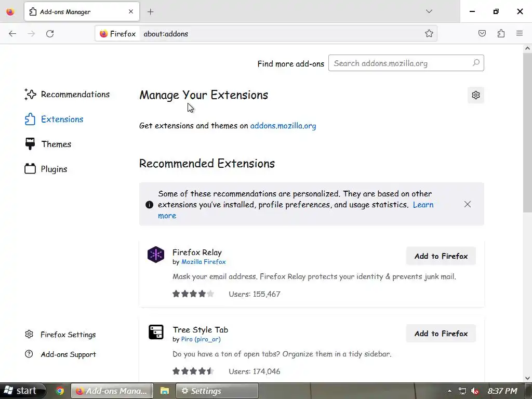Viewport: 532px width, 399px height.
Task: Click the Tree Style Tab star rating
Action: click(193, 371)
